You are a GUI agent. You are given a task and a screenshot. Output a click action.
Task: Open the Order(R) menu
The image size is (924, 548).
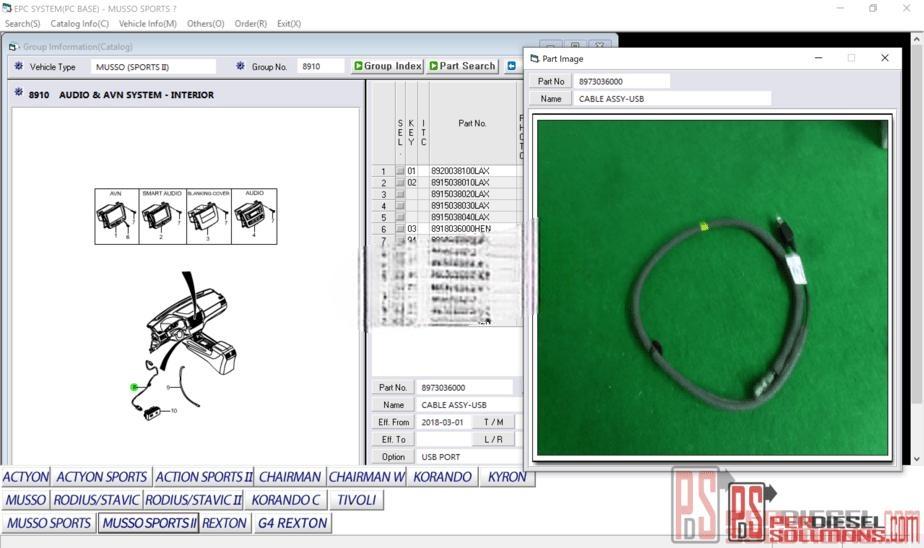coord(250,24)
